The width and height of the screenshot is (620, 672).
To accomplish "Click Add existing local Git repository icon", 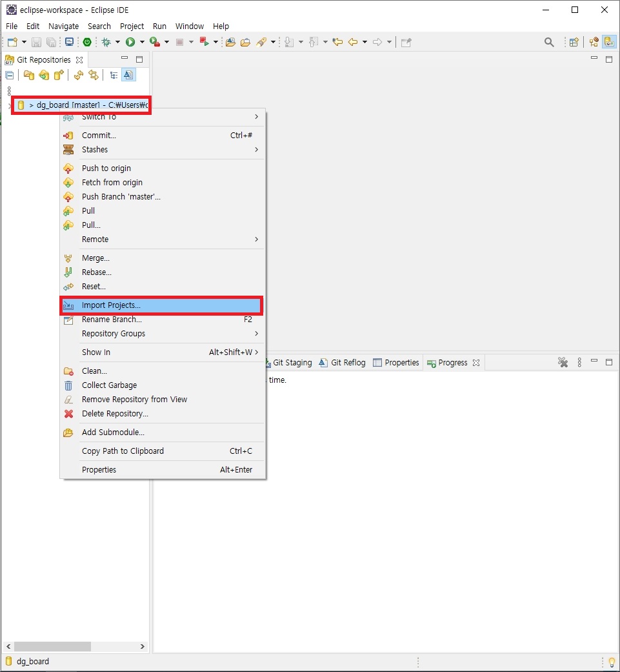I will pos(28,76).
